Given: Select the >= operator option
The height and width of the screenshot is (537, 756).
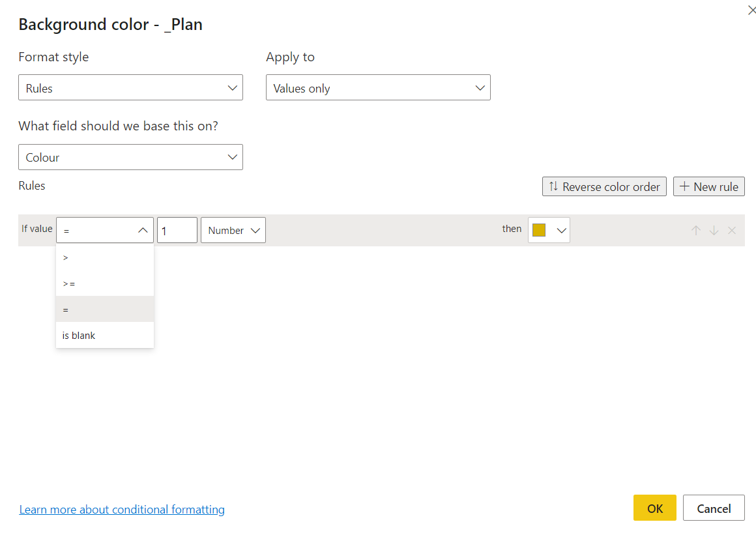Looking at the screenshot, I should click(105, 283).
